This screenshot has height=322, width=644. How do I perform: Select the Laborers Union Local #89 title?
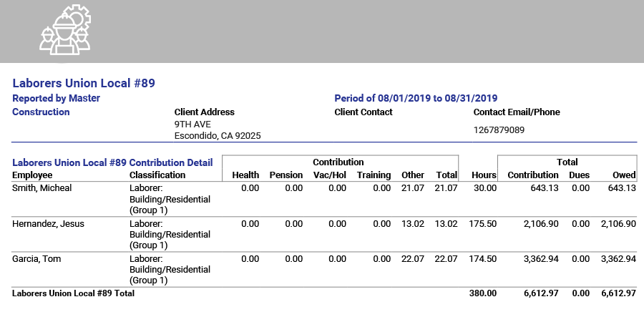[x=84, y=83]
